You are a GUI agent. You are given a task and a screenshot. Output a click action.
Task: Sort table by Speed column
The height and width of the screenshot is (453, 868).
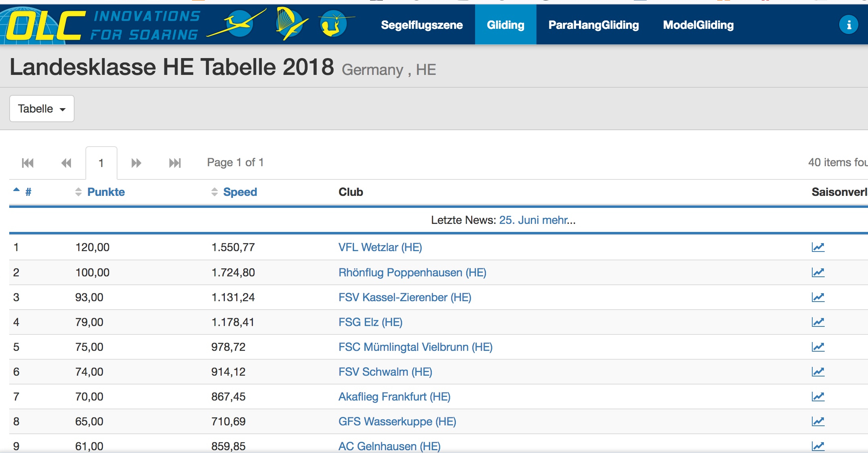[234, 192]
